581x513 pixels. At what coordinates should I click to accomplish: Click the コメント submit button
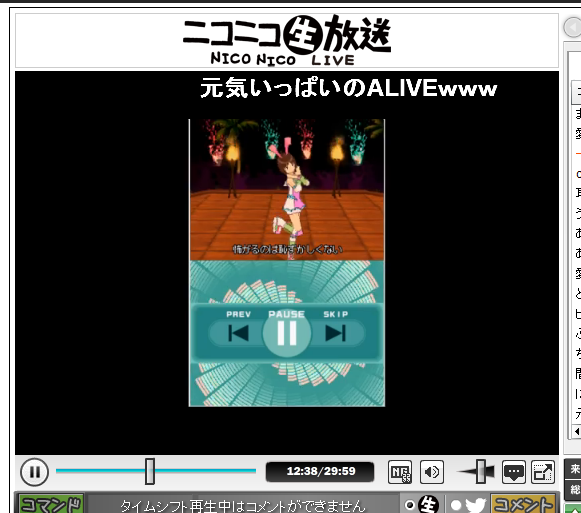(522, 504)
